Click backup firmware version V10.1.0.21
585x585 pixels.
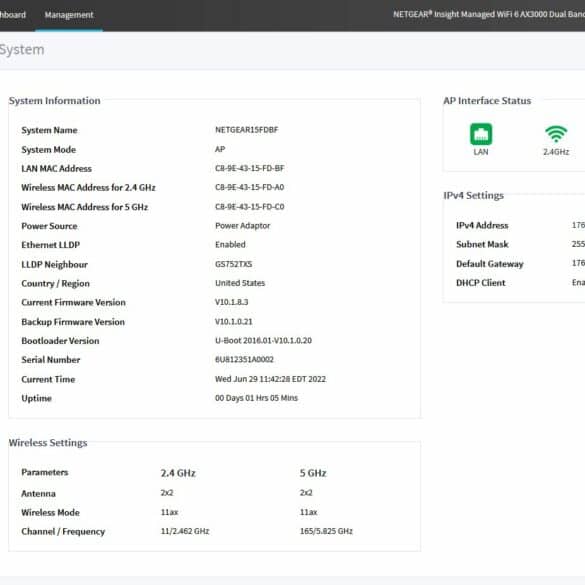click(234, 322)
